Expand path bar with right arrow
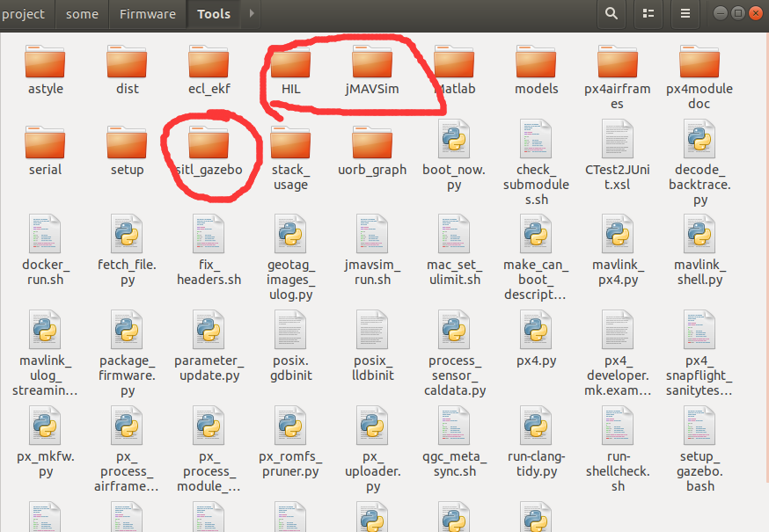 (252, 13)
